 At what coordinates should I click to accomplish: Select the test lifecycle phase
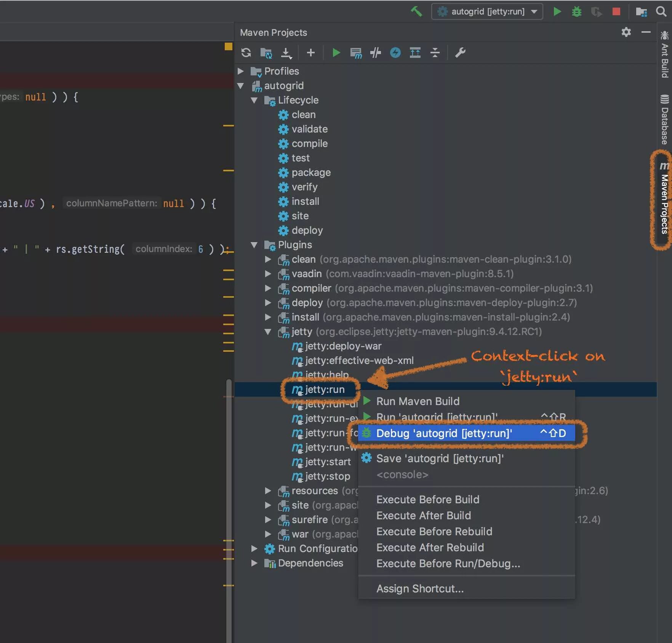click(301, 158)
